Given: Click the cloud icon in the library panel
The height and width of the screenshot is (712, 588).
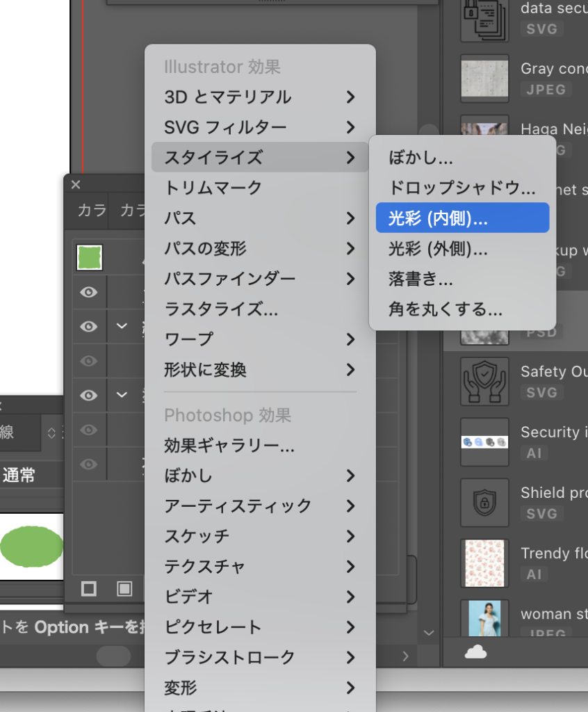Looking at the screenshot, I should pos(475,652).
